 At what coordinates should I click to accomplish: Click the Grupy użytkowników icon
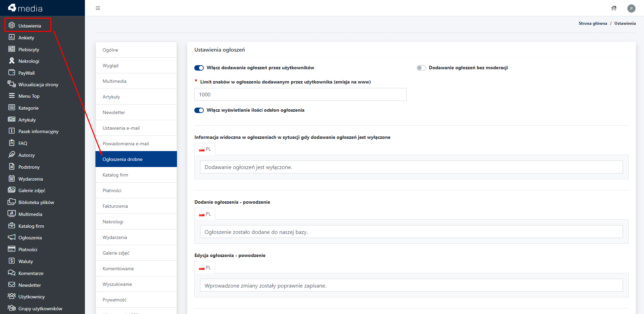click(x=12, y=308)
